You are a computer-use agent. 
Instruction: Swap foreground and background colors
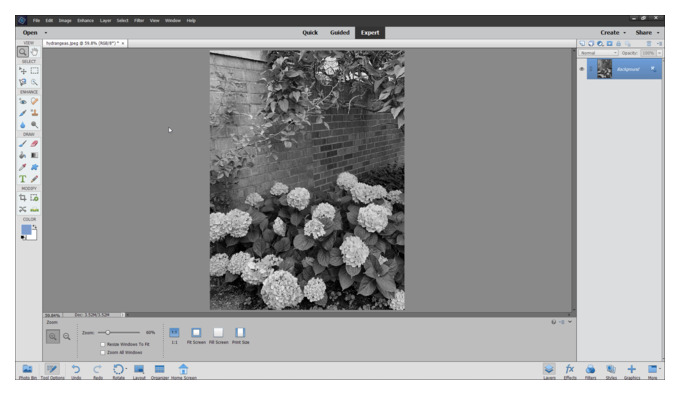coord(35,227)
